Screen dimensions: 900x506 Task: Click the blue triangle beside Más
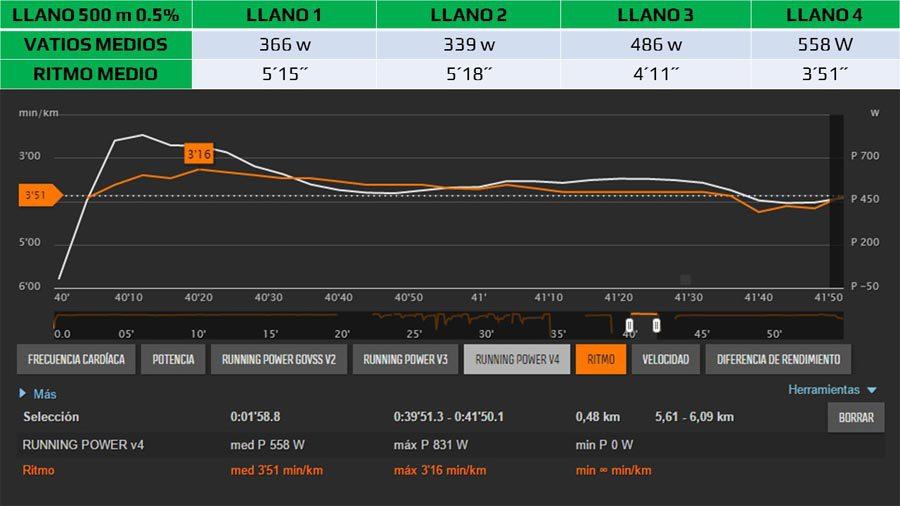click(x=23, y=394)
